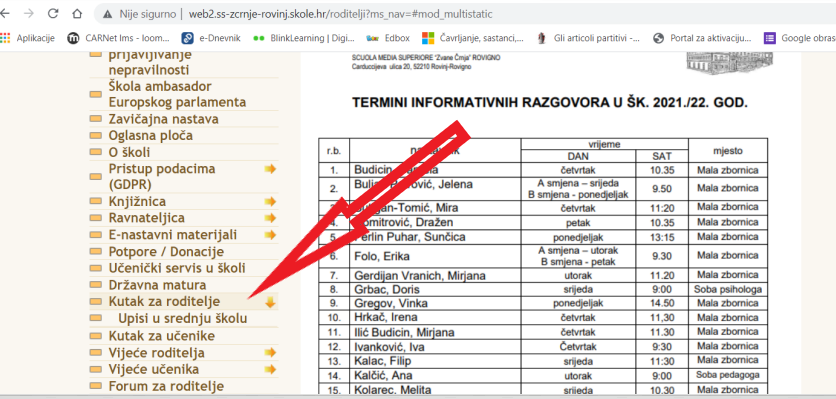Reload the page with the refresh icon
The width and height of the screenshot is (836, 399).
(53, 14)
